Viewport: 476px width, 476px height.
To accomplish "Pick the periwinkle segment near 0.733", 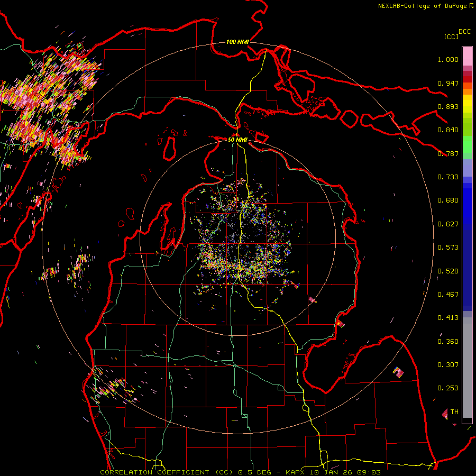I will (467, 168).
